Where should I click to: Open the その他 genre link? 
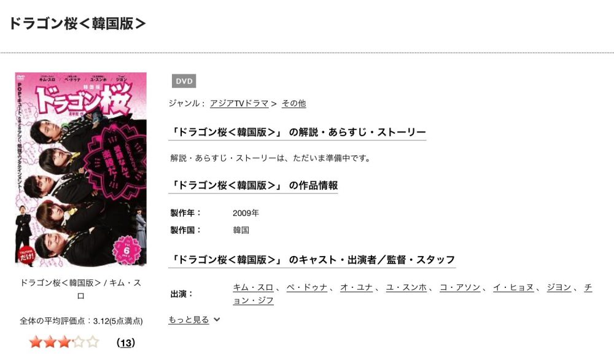coord(293,103)
